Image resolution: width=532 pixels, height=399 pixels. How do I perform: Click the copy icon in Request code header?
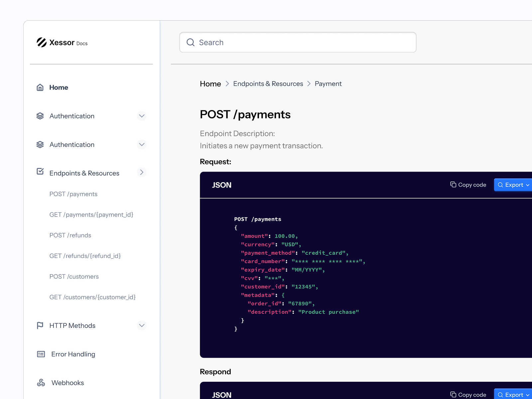pyautogui.click(x=453, y=185)
